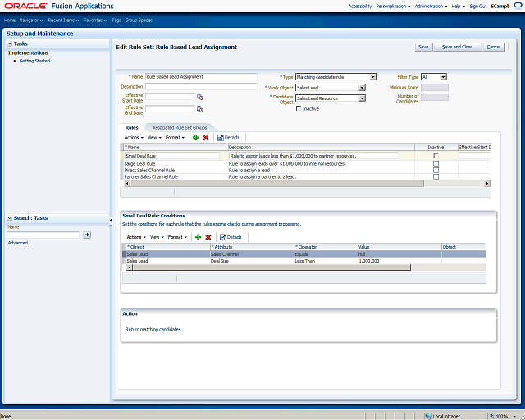Image resolution: width=525 pixels, height=420 pixels.
Task: Click the Cancel button
Action: pos(494,47)
